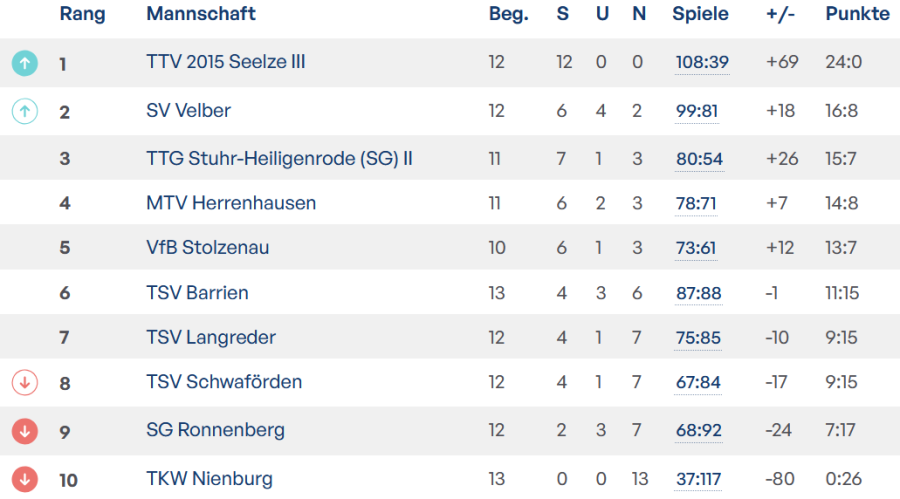Open the SV Velber team page
This screenshot has height=499, width=900.
coord(189,110)
